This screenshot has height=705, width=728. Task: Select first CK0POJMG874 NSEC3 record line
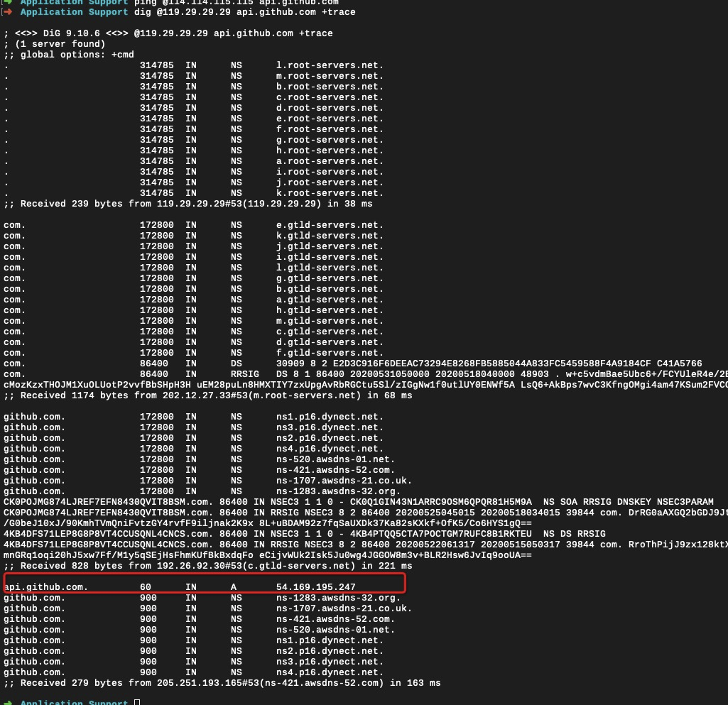(x=359, y=502)
